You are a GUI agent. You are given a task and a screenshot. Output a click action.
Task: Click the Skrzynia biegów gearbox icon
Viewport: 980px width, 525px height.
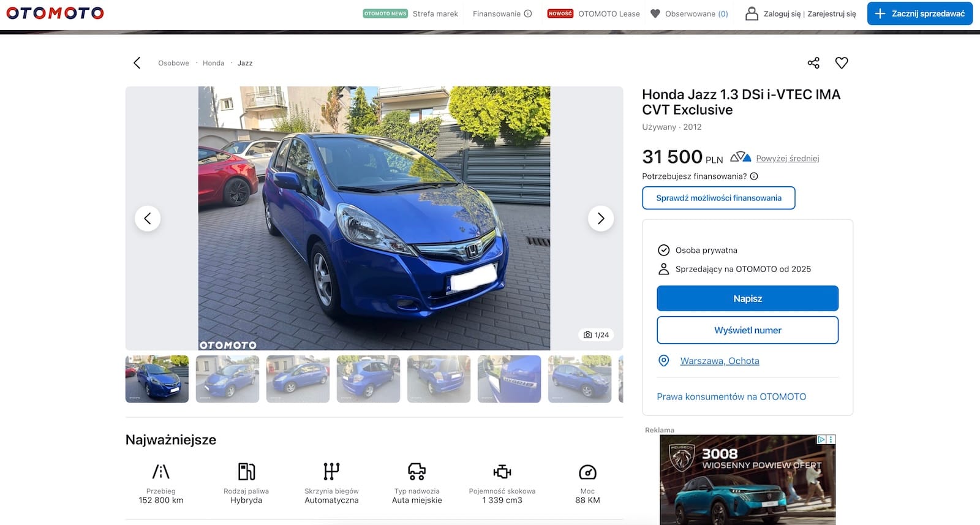pyautogui.click(x=331, y=472)
